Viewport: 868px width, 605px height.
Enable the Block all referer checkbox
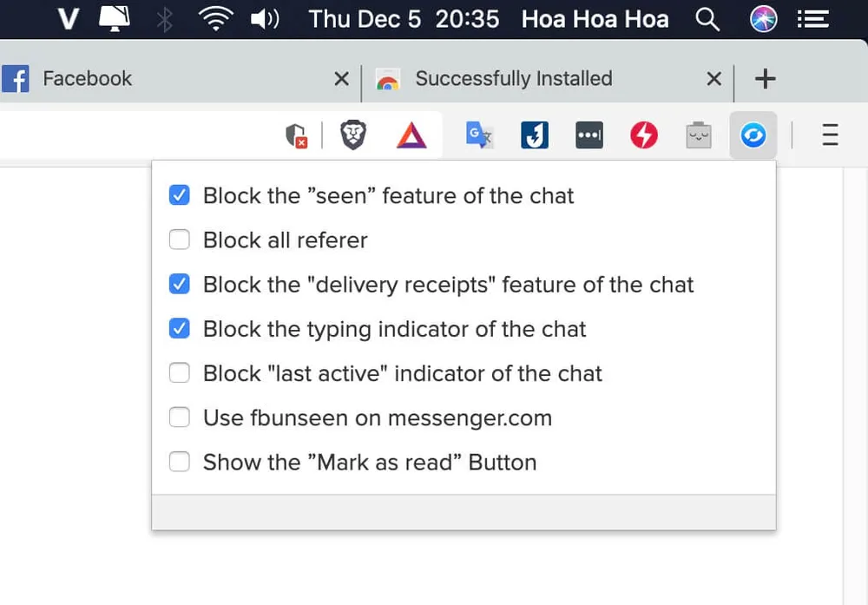(180, 240)
